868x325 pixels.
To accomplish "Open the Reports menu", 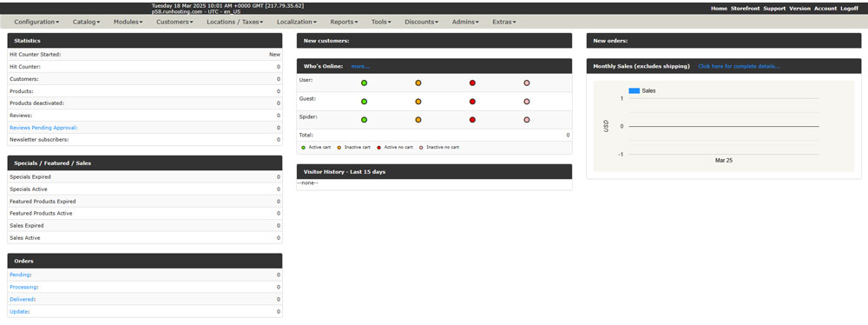I will pos(344,23).
